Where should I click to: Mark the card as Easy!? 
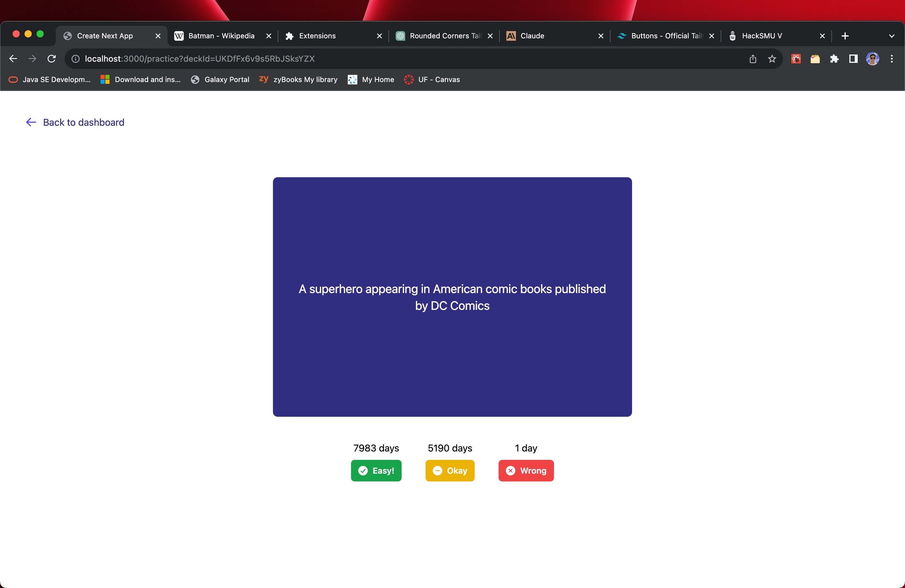[376, 470]
